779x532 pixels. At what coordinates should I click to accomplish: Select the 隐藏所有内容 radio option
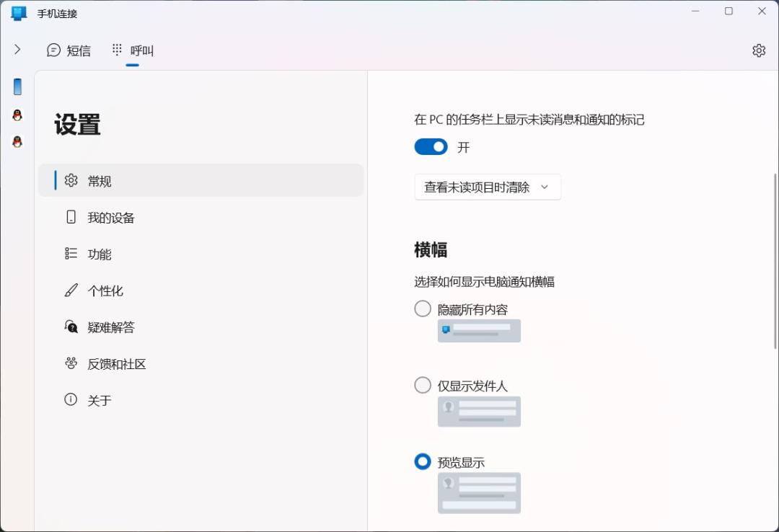click(x=423, y=308)
